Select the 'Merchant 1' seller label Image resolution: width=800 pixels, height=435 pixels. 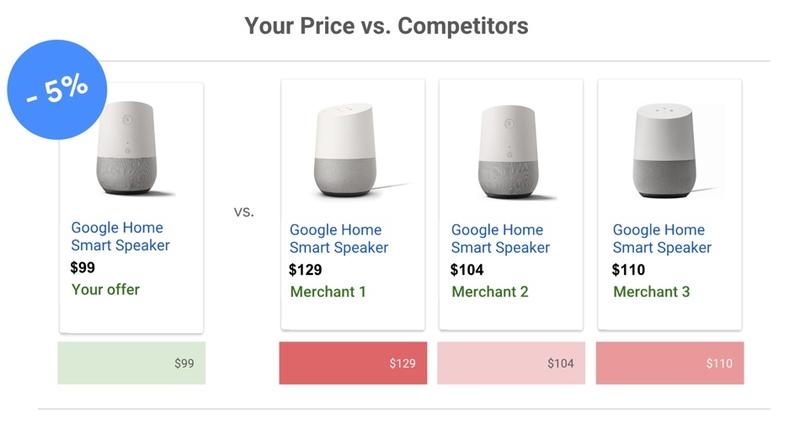[328, 292]
